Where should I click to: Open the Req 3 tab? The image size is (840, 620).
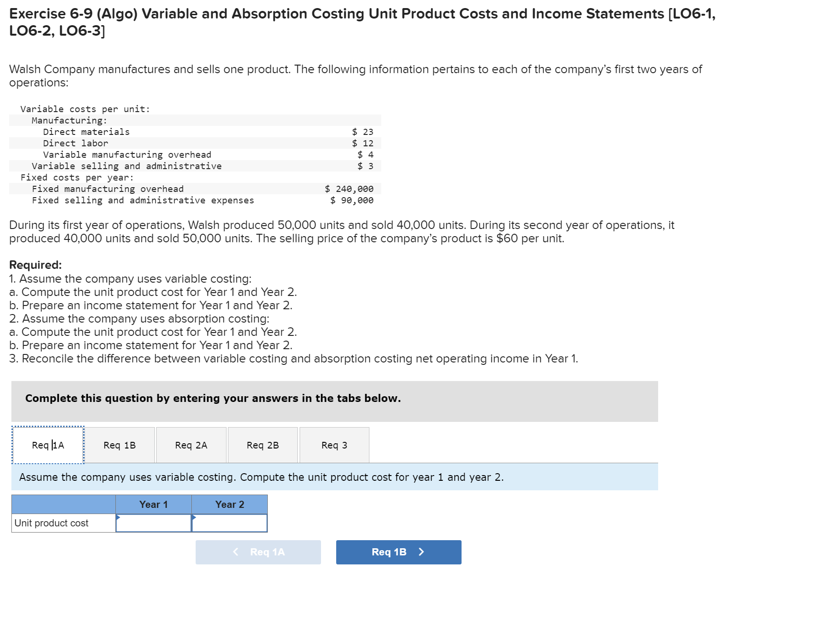point(334,445)
